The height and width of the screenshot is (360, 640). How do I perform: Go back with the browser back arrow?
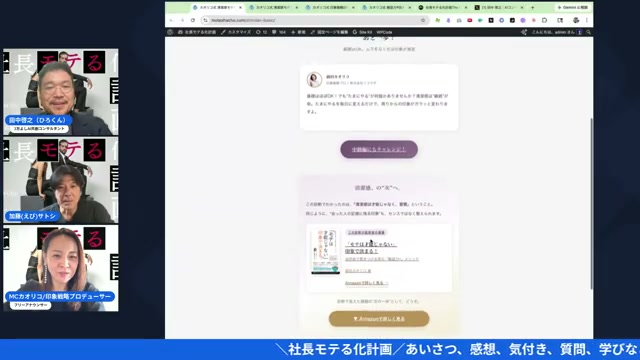[x=171, y=20]
